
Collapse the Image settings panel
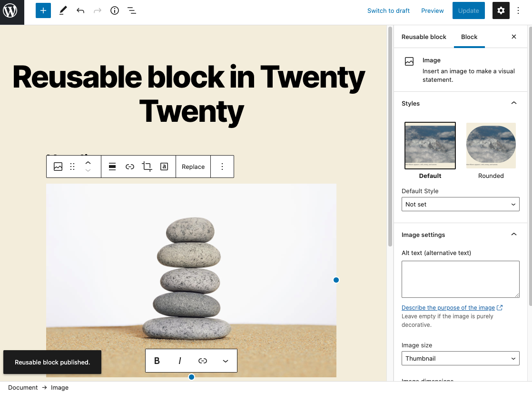513,234
